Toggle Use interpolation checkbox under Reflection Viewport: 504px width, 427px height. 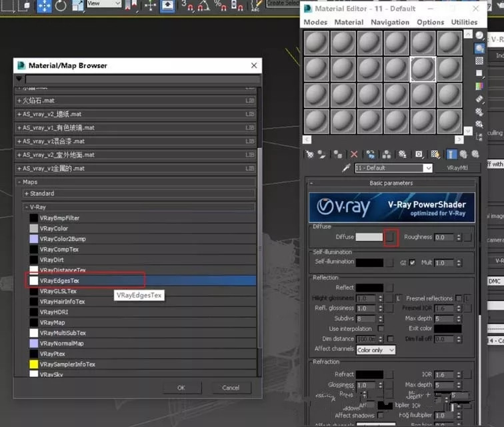[381, 328]
